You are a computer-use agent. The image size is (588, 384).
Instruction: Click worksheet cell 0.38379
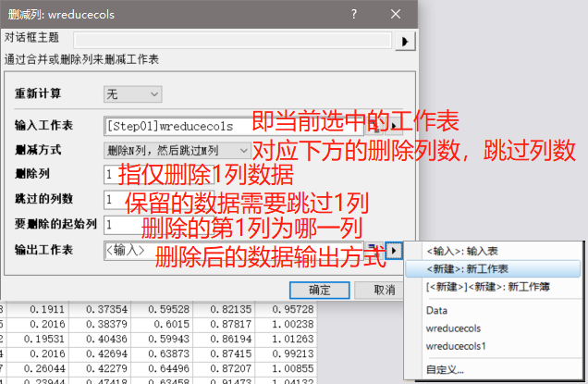[100, 324]
